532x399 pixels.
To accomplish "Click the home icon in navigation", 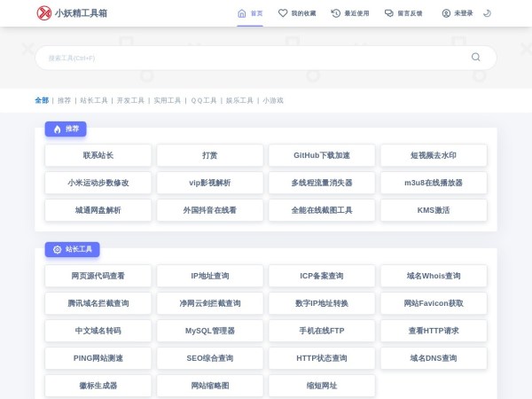I will [x=241, y=13].
